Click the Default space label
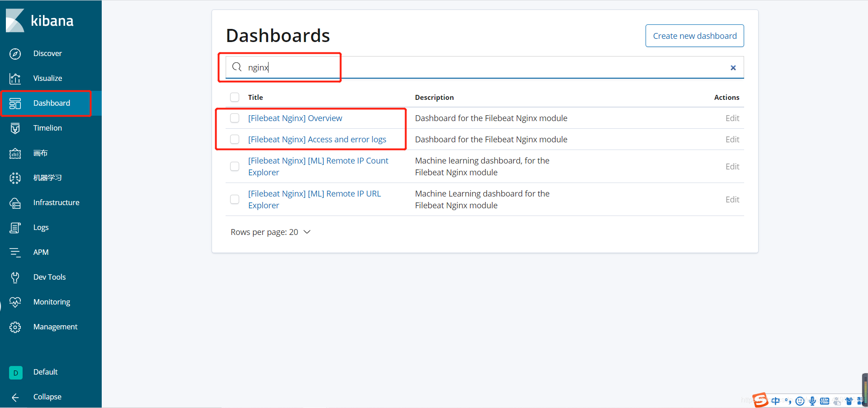868x408 pixels. [46, 372]
